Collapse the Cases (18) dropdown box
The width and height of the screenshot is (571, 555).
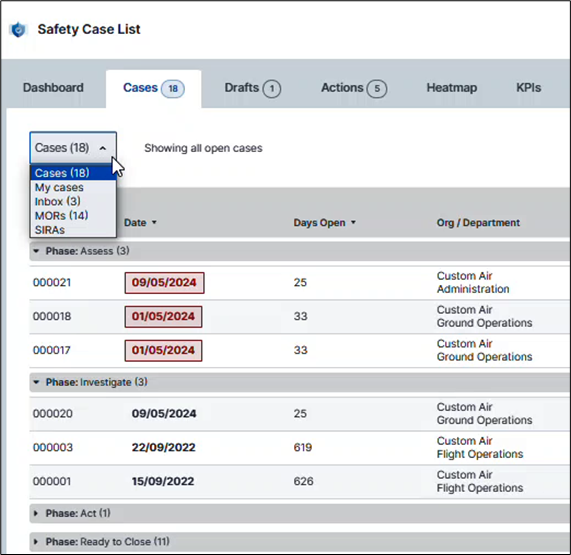[x=73, y=148]
